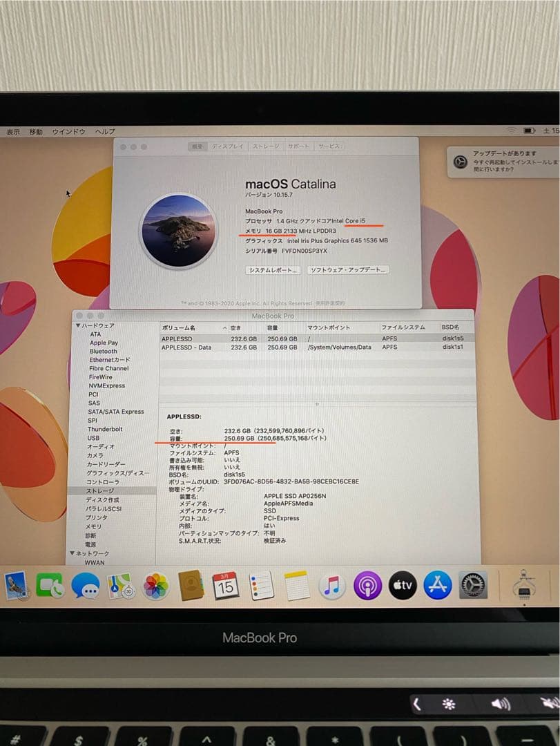
Task: Open the Notes app
Action: [x=297, y=586]
